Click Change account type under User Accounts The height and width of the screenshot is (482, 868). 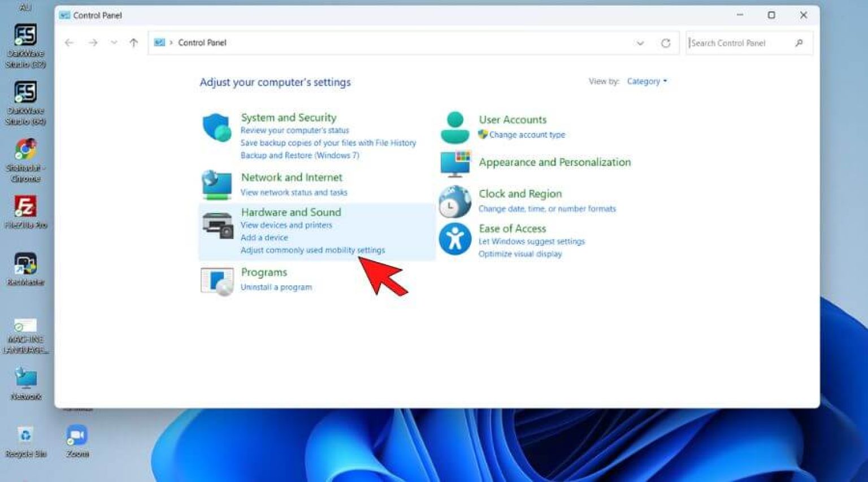[527, 134]
